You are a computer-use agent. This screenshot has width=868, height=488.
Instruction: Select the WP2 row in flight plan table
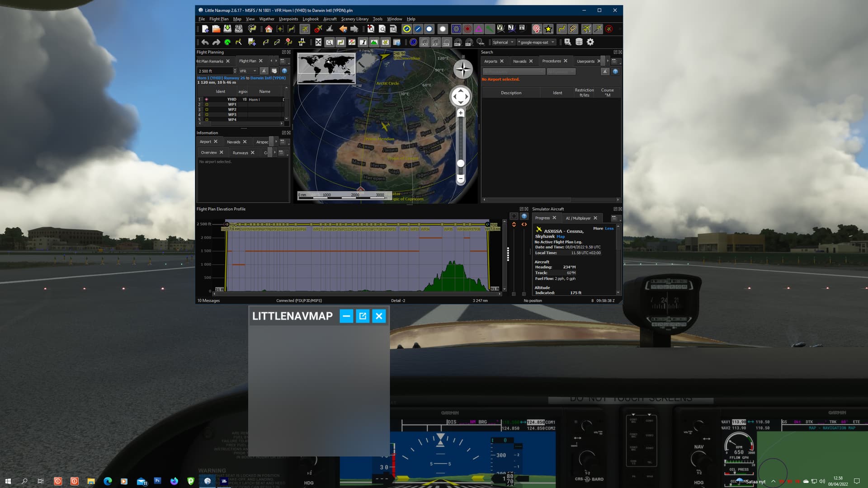coord(241,109)
